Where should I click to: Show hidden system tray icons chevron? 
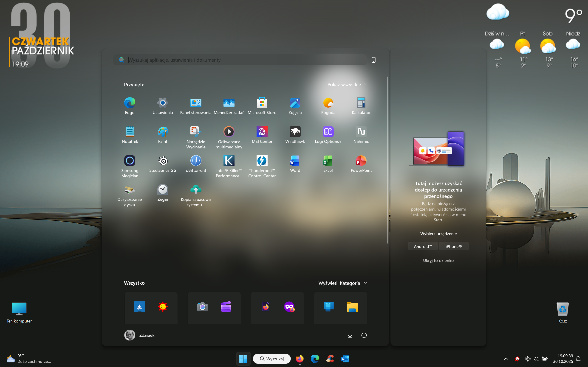506,359
